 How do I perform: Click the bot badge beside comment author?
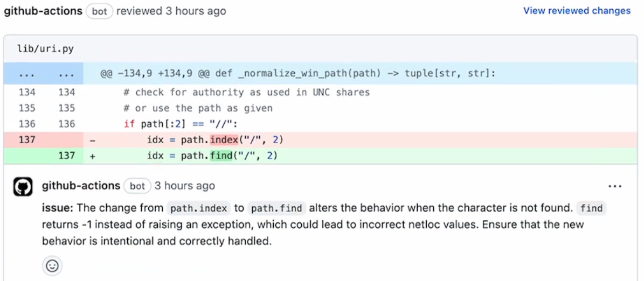(x=137, y=186)
